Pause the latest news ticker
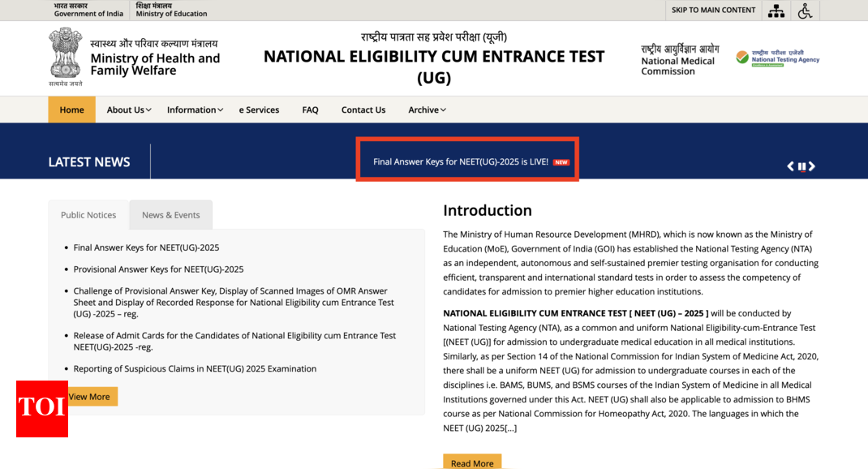The image size is (868, 469). (x=801, y=166)
